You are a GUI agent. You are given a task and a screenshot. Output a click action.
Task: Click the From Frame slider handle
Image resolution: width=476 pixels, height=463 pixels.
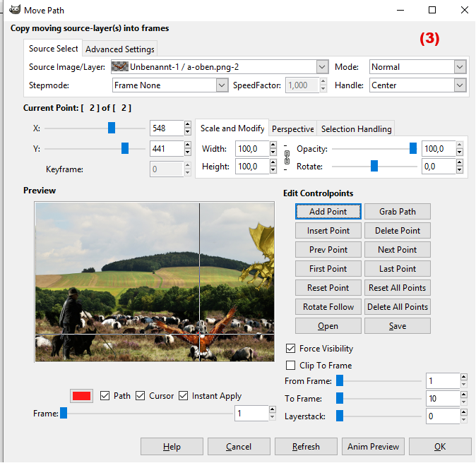coord(340,381)
